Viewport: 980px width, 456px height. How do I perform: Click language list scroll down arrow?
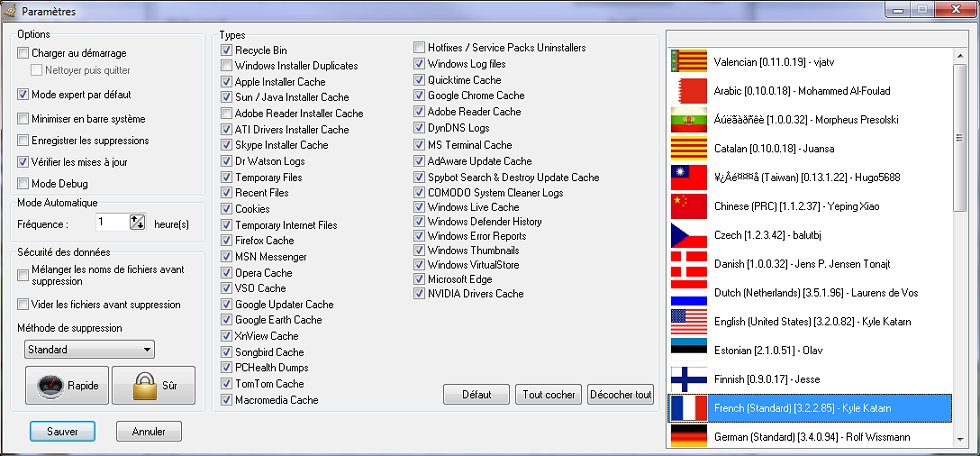coord(961,440)
